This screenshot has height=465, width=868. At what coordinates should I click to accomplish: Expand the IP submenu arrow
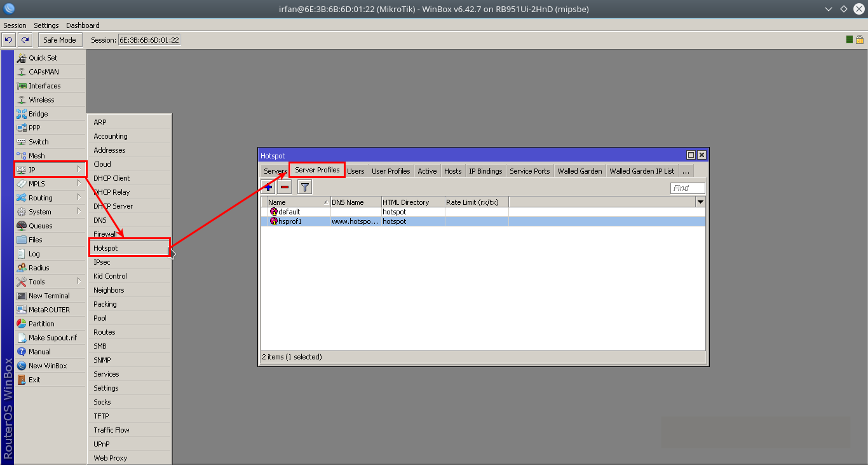pyautogui.click(x=79, y=169)
